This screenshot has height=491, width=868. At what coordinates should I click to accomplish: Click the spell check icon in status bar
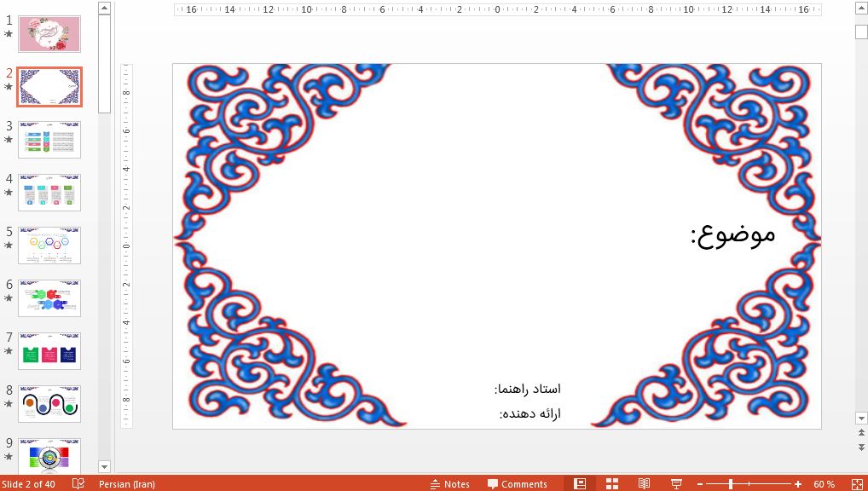[78, 483]
